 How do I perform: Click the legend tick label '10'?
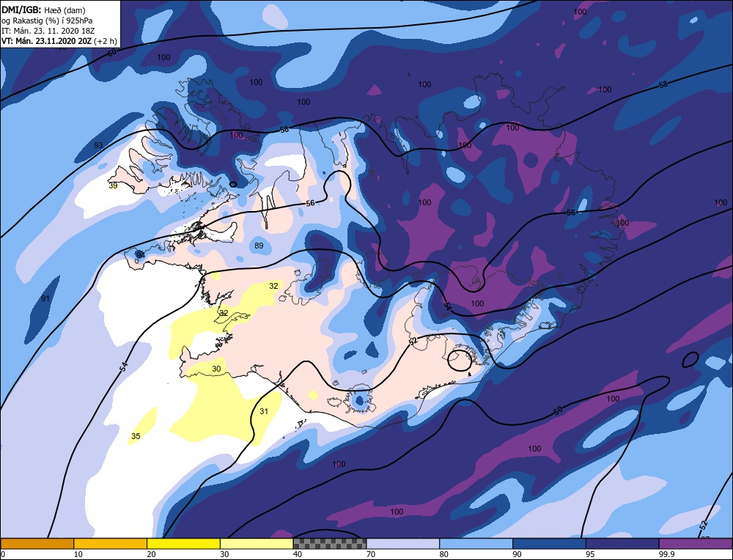(x=78, y=554)
